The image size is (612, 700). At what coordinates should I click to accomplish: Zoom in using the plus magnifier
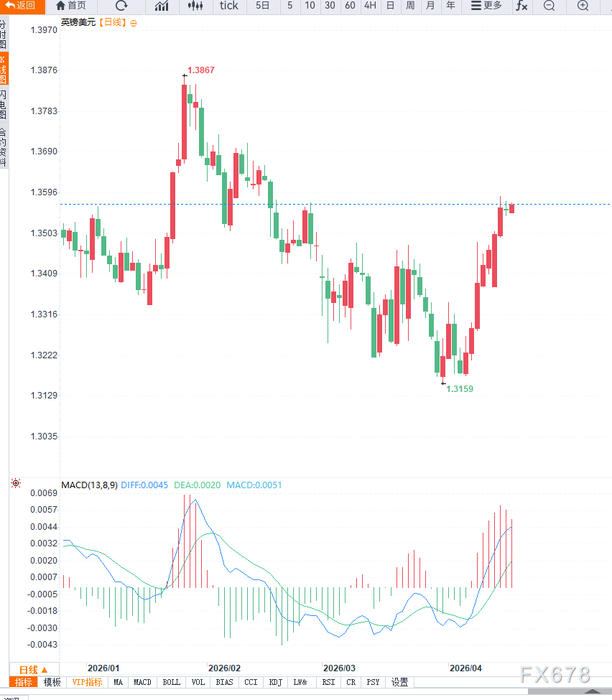[583, 6]
